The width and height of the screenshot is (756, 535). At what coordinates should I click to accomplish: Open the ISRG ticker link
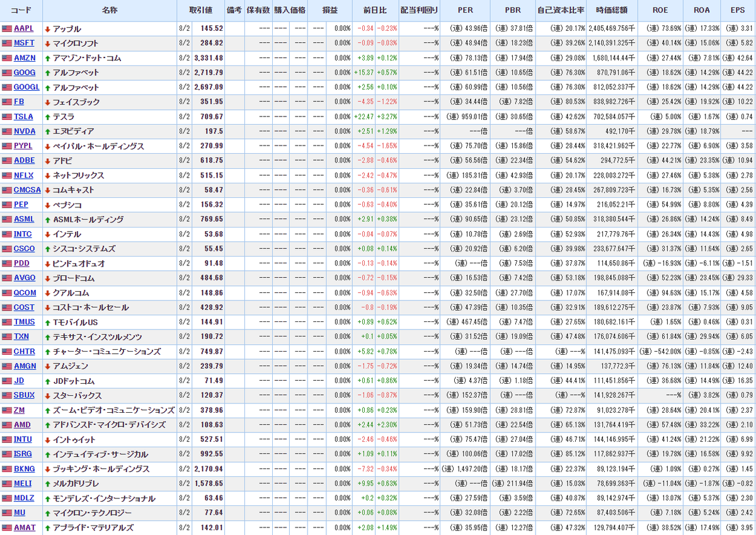23,454
